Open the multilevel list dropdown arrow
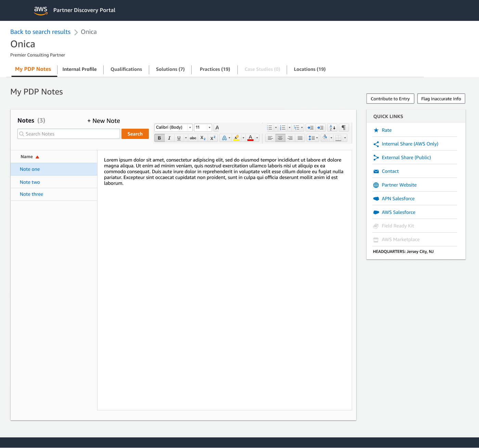Image resolution: width=479 pixels, height=448 pixels. pyautogui.click(x=302, y=128)
